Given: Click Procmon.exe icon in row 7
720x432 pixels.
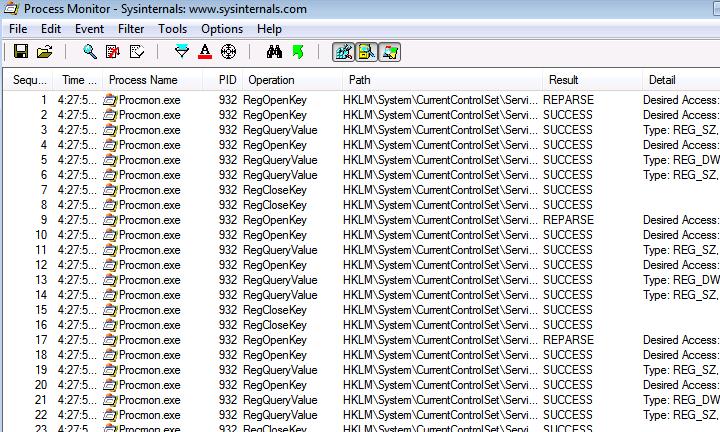Looking at the screenshot, I should 110,190.
